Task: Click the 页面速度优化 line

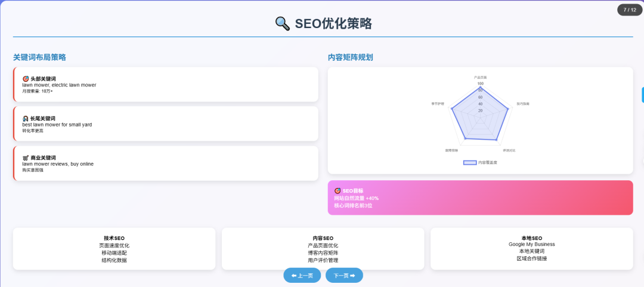Action: tap(114, 245)
